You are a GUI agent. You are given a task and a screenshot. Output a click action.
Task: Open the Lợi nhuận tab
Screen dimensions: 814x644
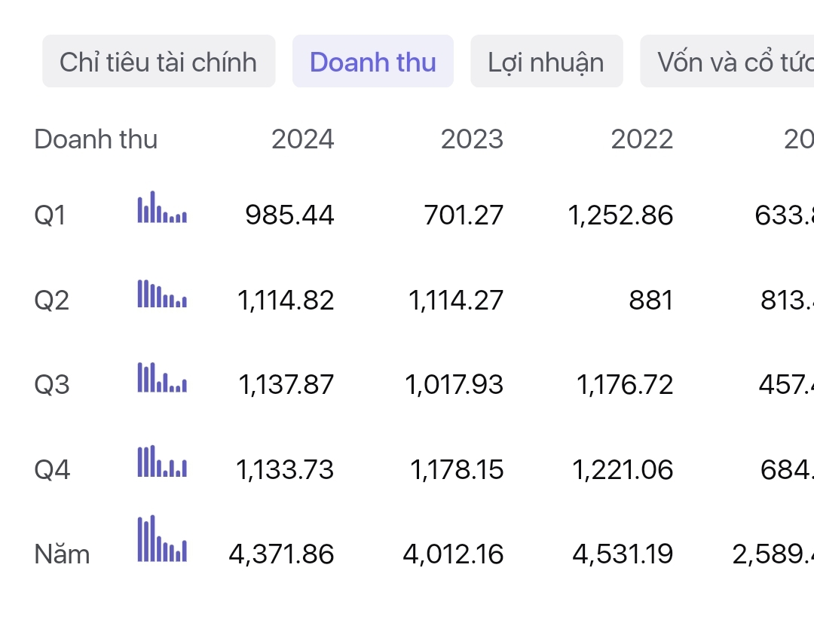tap(546, 62)
